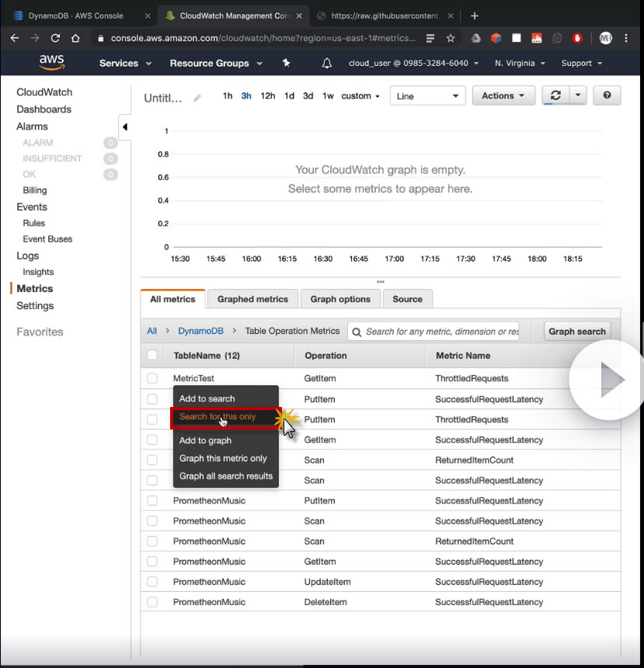Toggle the select-all checkbox in table header
The image size is (644, 668).
click(152, 356)
